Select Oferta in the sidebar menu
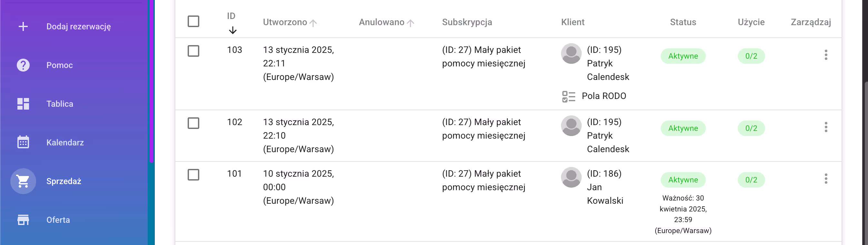868x245 pixels. pos(58,220)
